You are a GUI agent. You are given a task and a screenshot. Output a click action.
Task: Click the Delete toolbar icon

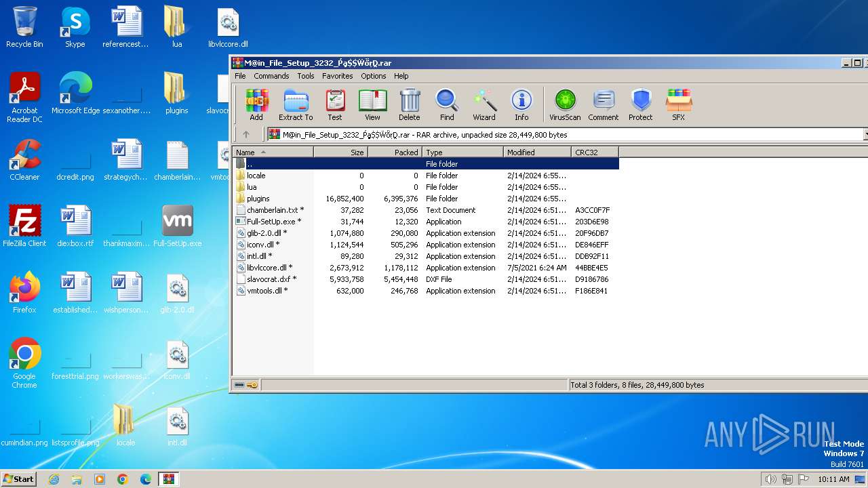point(409,105)
